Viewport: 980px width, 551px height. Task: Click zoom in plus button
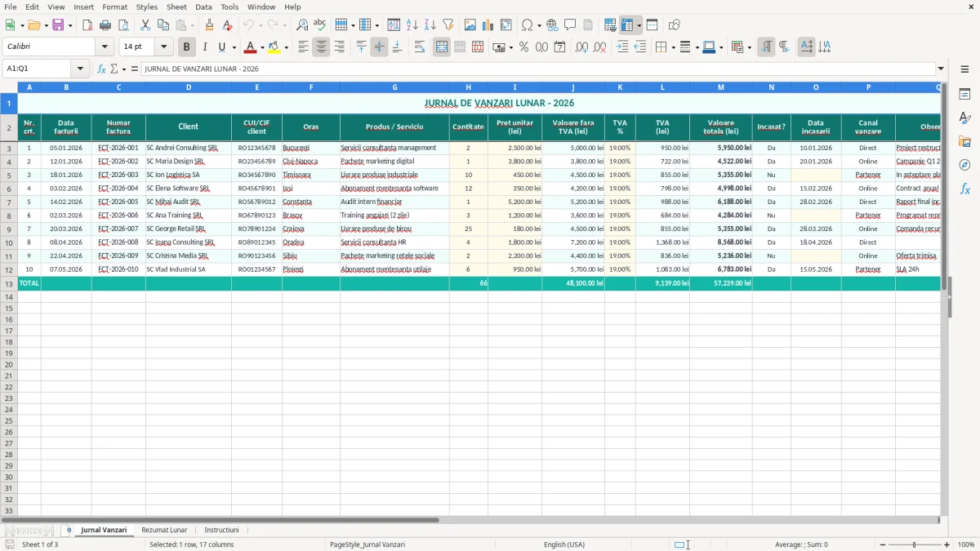[947, 544]
